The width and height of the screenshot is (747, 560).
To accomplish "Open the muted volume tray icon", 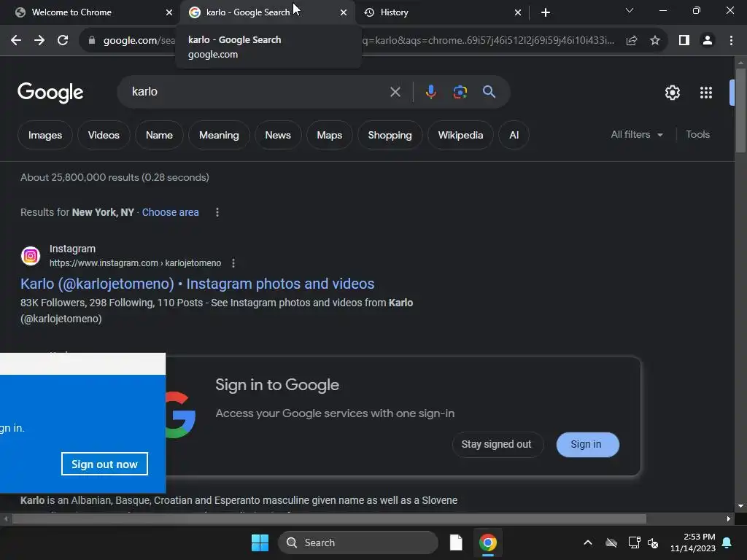I will [653, 542].
